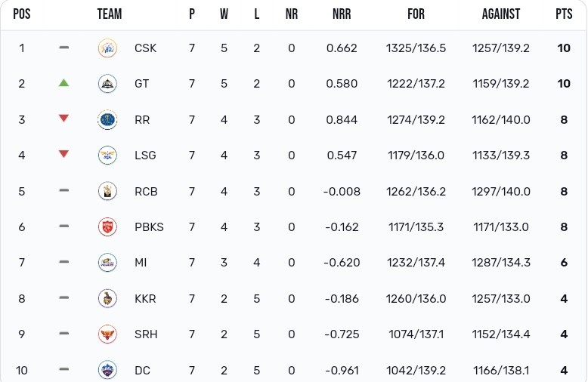Select the NRR column header

[x=342, y=14]
